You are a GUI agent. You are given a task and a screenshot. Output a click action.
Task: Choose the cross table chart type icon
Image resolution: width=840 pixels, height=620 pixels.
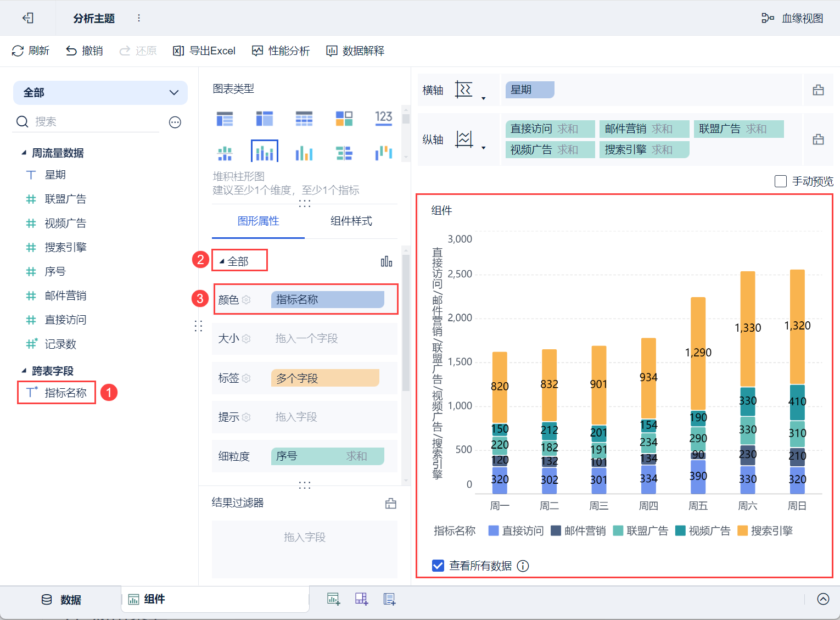click(265, 119)
